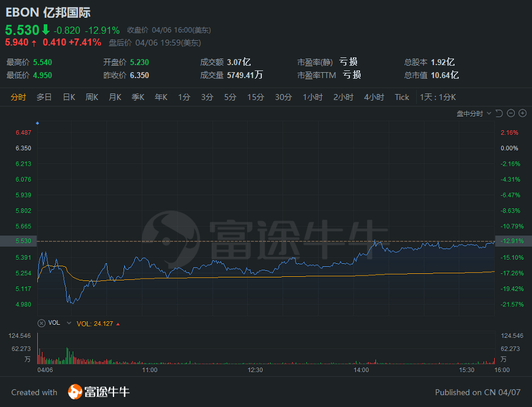Click the green down-arrow beside price 5.530
The width and height of the screenshot is (532, 407).
click(46, 30)
